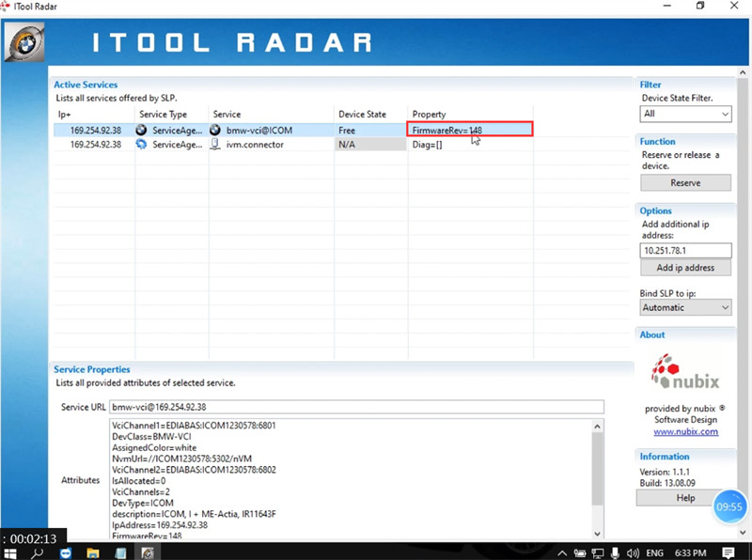The width and height of the screenshot is (752, 560).
Task: Select bmw-vci@ICOM service text
Action: click(259, 130)
